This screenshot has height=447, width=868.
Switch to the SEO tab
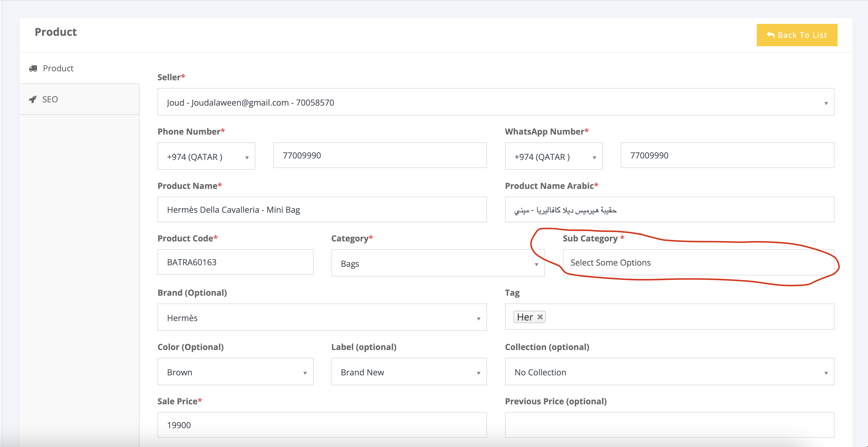(50, 99)
